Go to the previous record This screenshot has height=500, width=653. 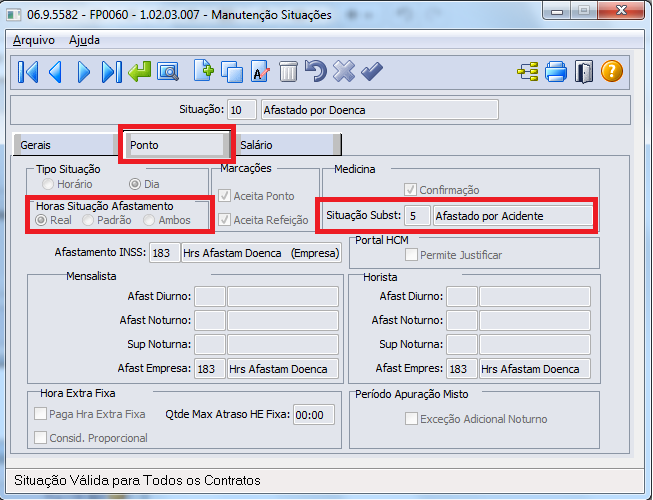click(x=56, y=72)
